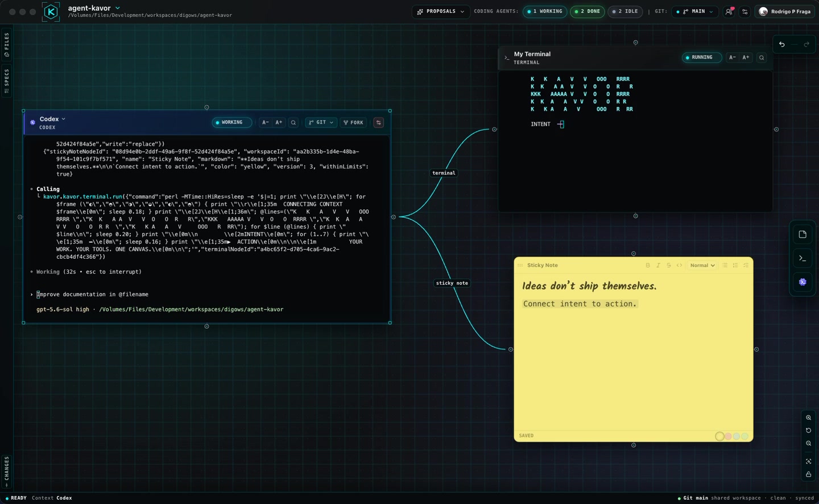Viewport: 819px width, 504px height.
Task: Open the settings sliders icon in top bar
Action: pyautogui.click(x=745, y=11)
